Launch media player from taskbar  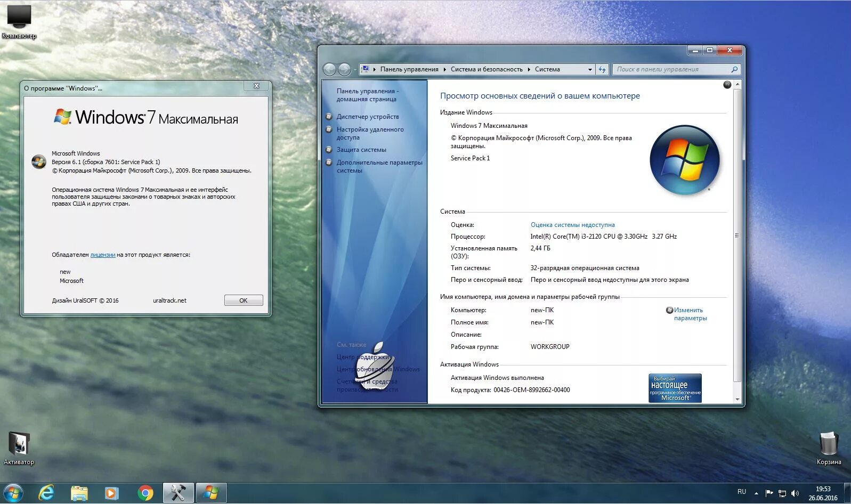[x=111, y=493]
